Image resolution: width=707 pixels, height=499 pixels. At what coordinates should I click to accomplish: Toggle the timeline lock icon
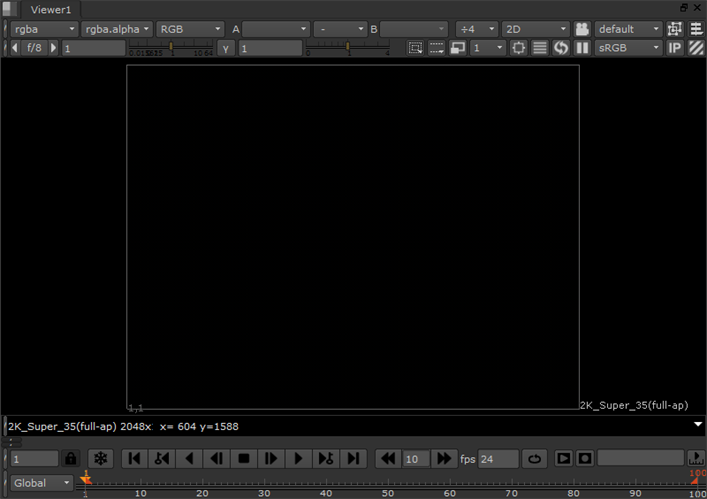(x=71, y=458)
